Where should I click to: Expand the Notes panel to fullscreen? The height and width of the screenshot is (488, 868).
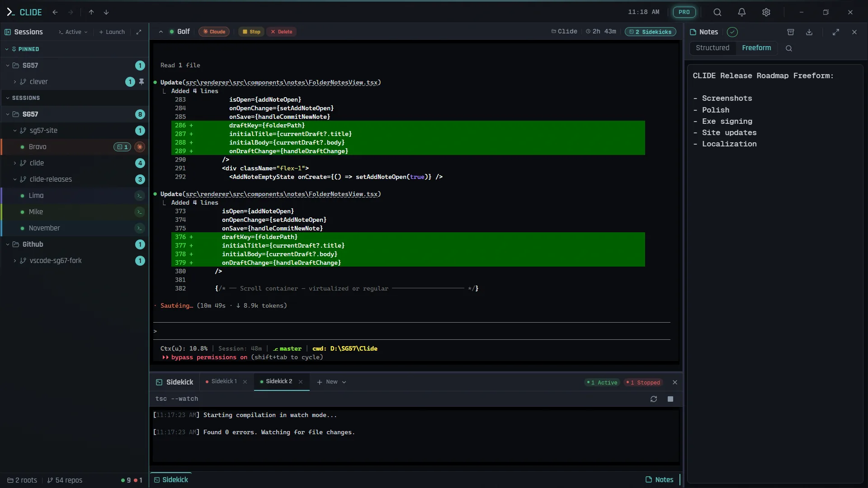click(x=836, y=32)
